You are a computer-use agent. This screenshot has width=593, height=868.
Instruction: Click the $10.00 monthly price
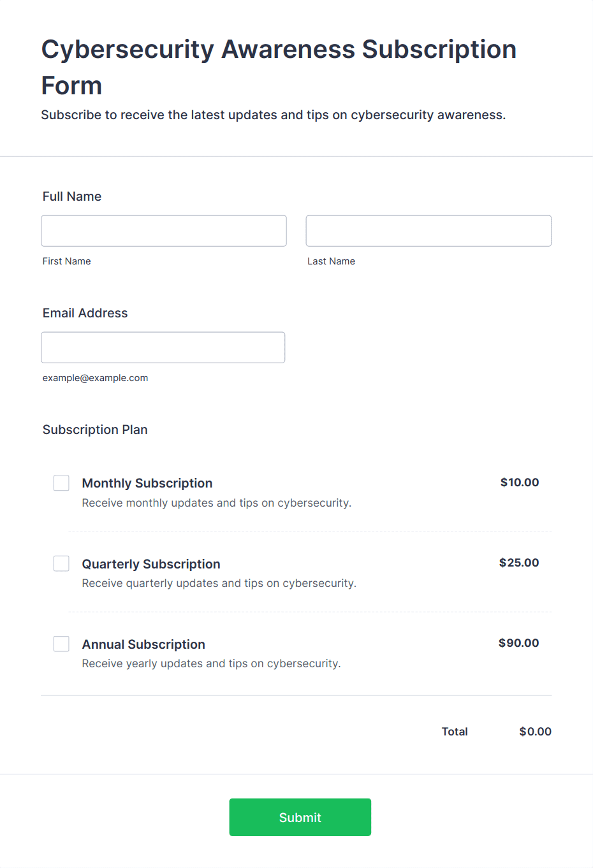(520, 482)
